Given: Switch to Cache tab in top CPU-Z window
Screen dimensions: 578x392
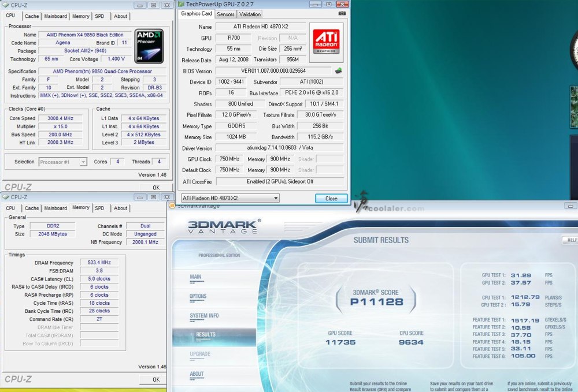Looking at the screenshot, I should tap(32, 16).
